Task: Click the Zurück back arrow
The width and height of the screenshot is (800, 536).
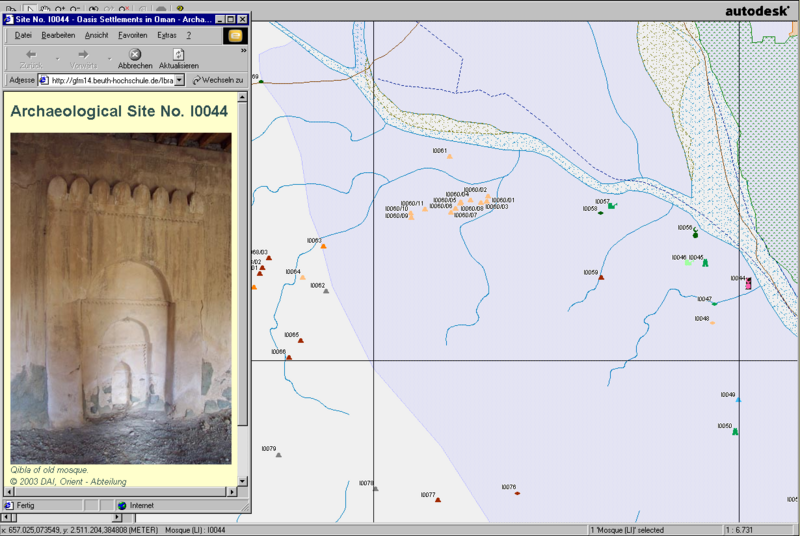Action: tap(31, 54)
